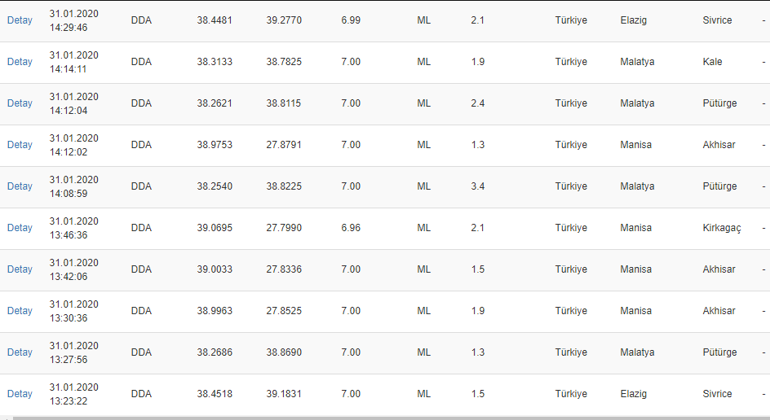Open Detay link for 14:29:46 earthquake
770x420 pixels.
20,21
